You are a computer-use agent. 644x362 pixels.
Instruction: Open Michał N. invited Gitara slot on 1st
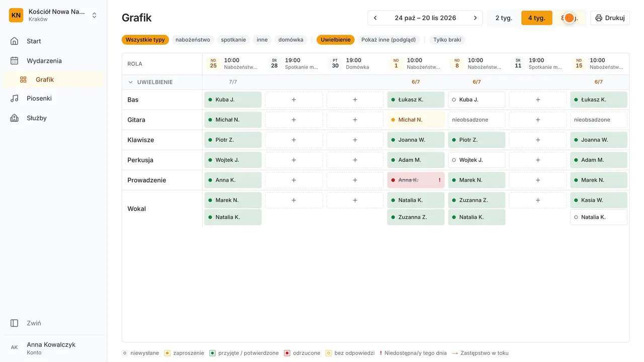(416, 120)
